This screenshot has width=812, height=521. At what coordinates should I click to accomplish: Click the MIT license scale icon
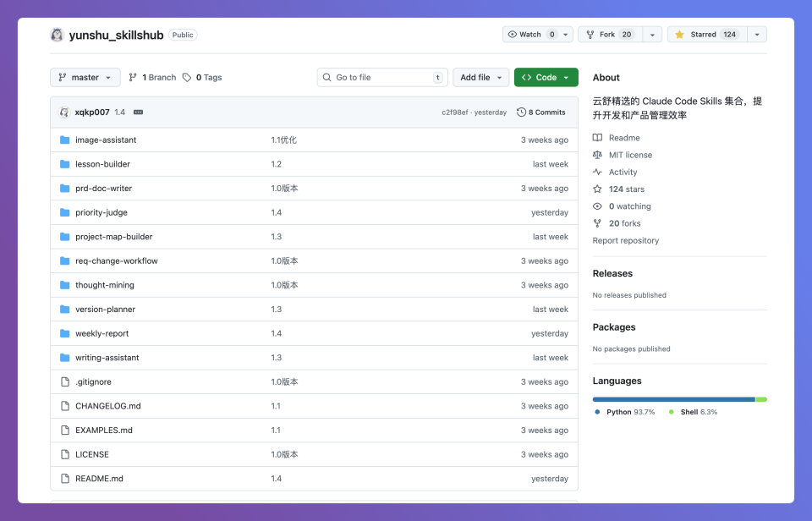[x=598, y=155]
